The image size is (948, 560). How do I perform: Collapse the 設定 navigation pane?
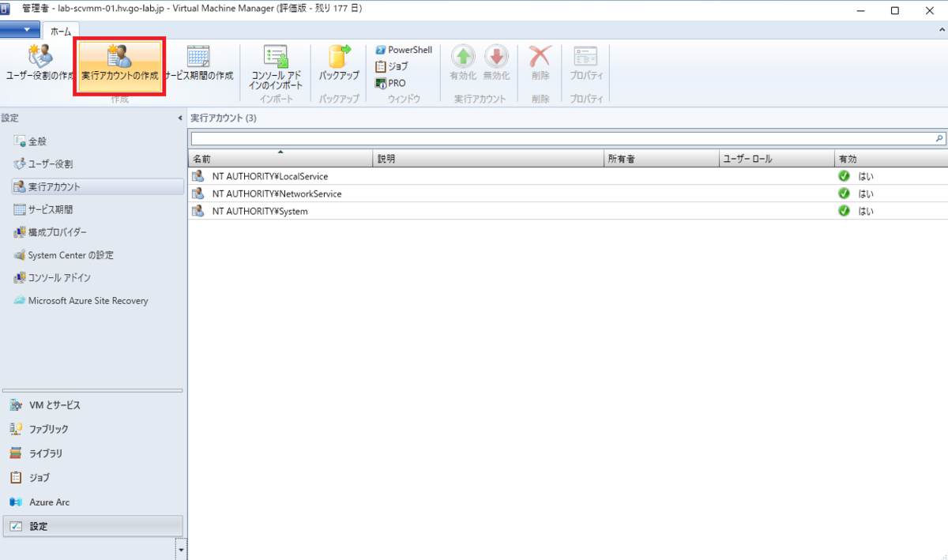tap(179, 118)
